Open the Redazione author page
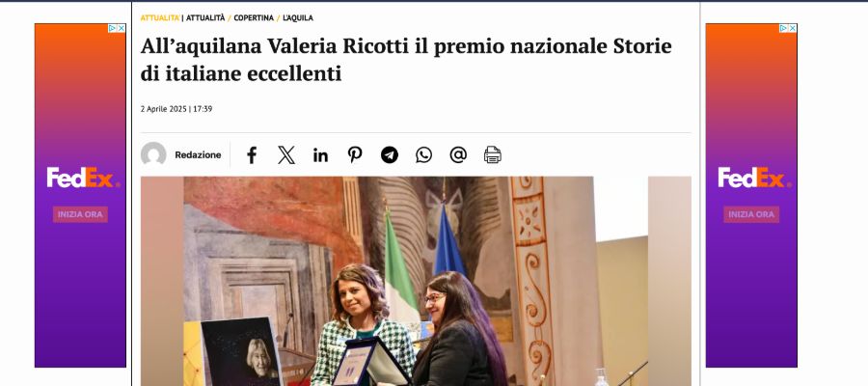The height and width of the screenshot is (386, 868). [x=198, y=155]
